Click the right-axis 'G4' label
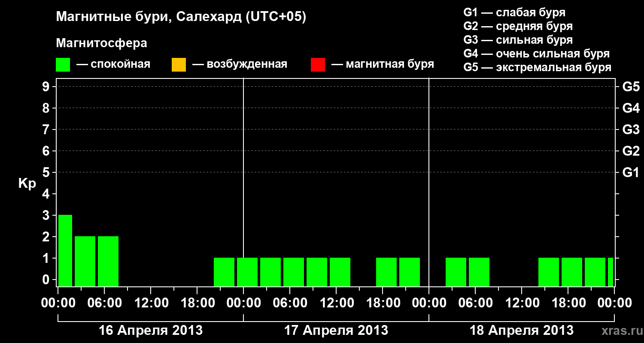Viewport: 644px width, 343px height. tap(631, 108)
